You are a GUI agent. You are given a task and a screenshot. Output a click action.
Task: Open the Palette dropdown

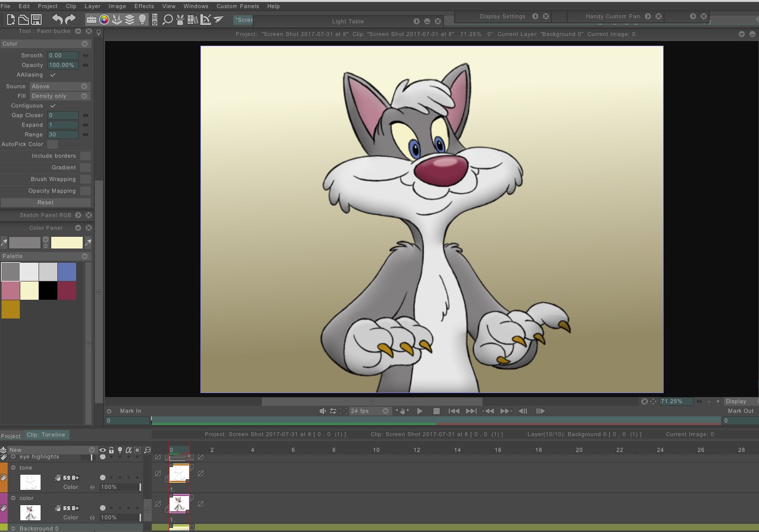pos(46,256)
